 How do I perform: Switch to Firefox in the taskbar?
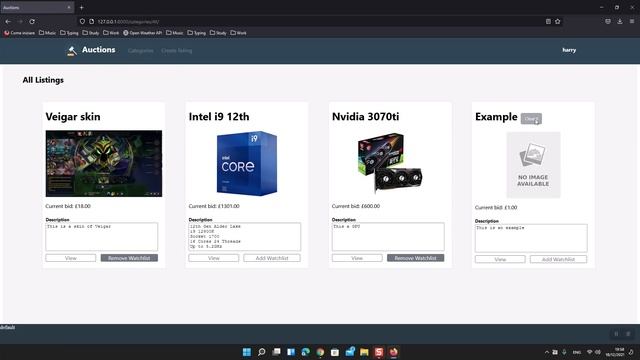click(393, 352)
